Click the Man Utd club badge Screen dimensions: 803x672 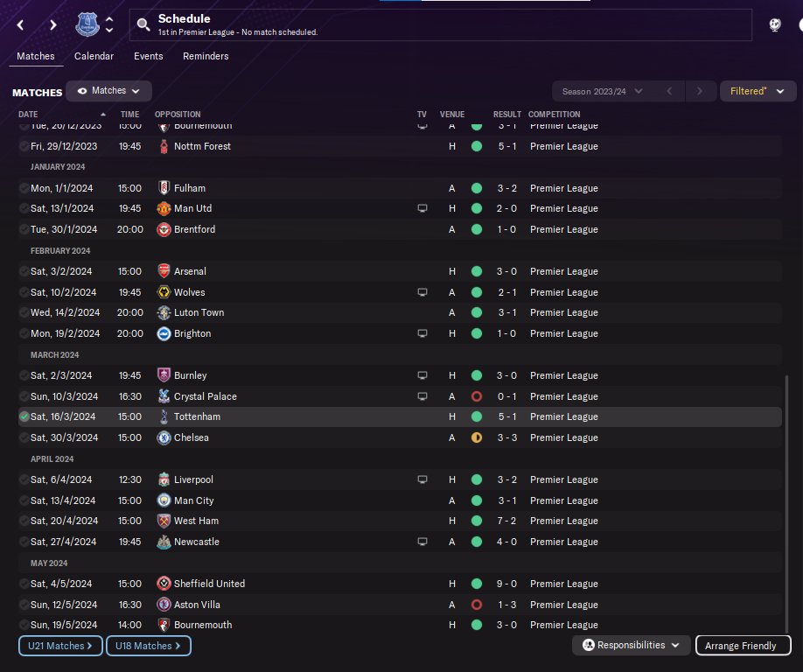point(164,208)
